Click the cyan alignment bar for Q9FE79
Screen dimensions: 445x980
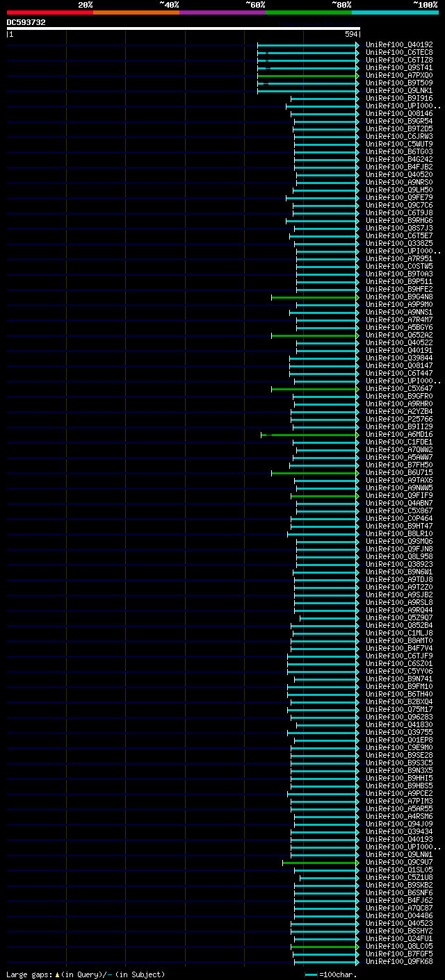[323, 197]
